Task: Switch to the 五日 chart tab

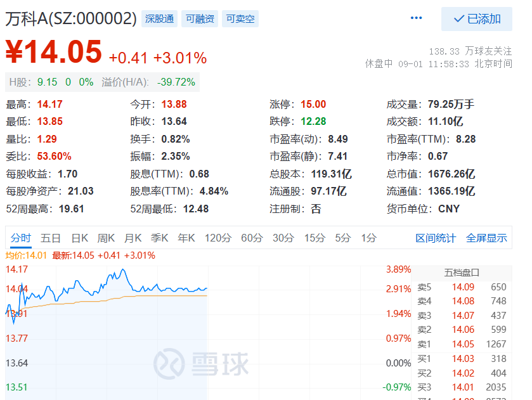Action: [51, 238]
